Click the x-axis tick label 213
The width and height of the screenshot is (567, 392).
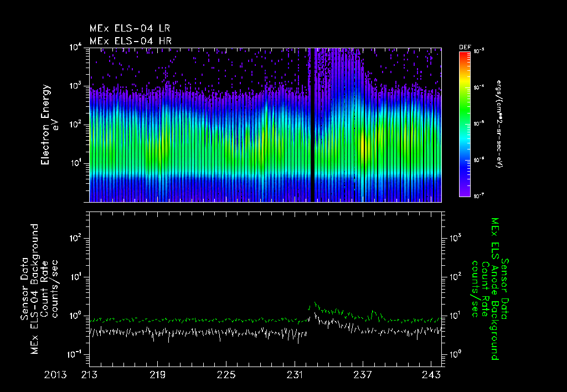[x=89, y=375]
